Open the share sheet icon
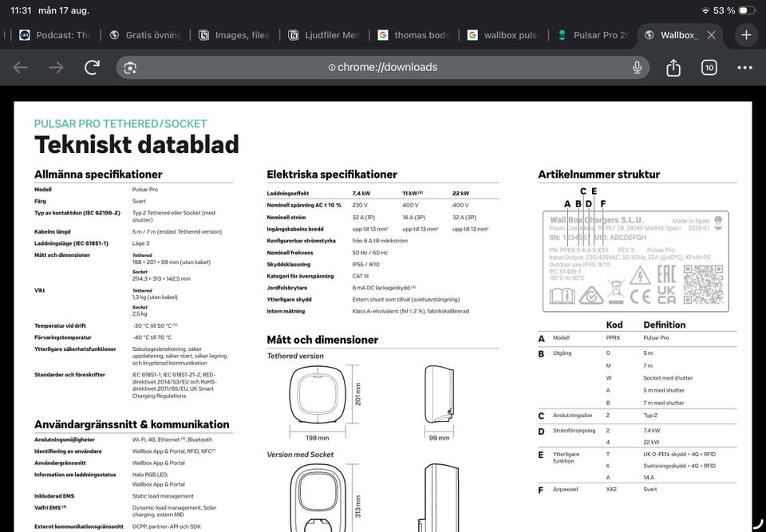 tap(673, 67)
